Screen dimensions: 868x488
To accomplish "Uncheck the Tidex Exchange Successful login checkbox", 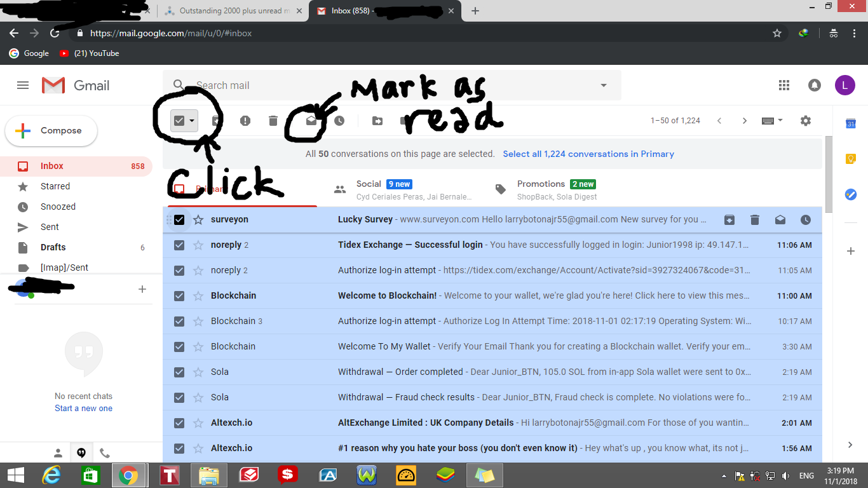I will click(179, 245).
